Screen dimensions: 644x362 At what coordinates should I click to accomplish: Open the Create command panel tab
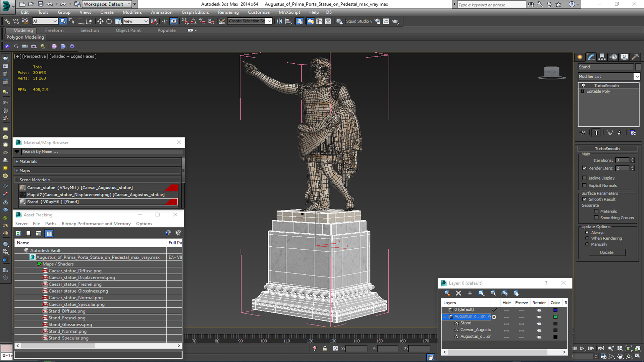click(x=580, y=57)
